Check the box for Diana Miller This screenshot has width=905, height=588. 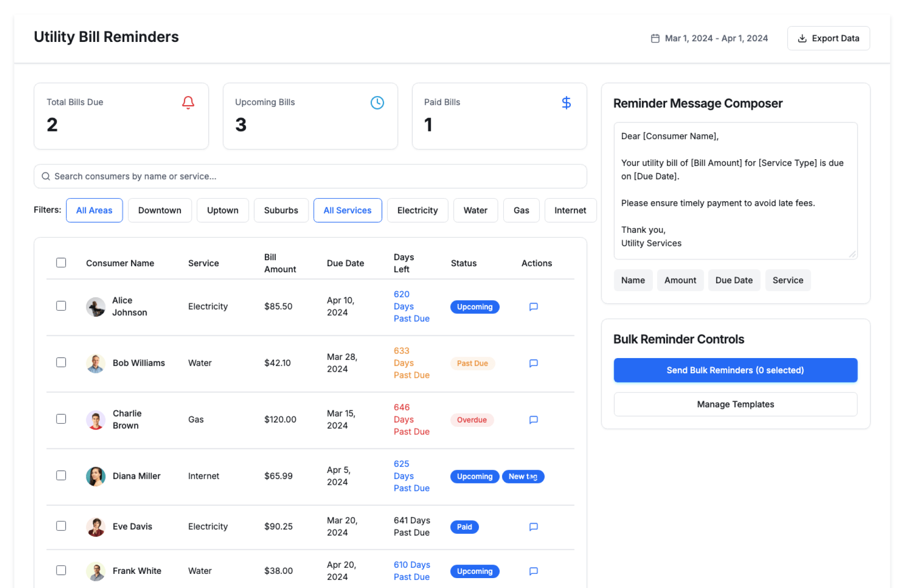click(61, 475)
